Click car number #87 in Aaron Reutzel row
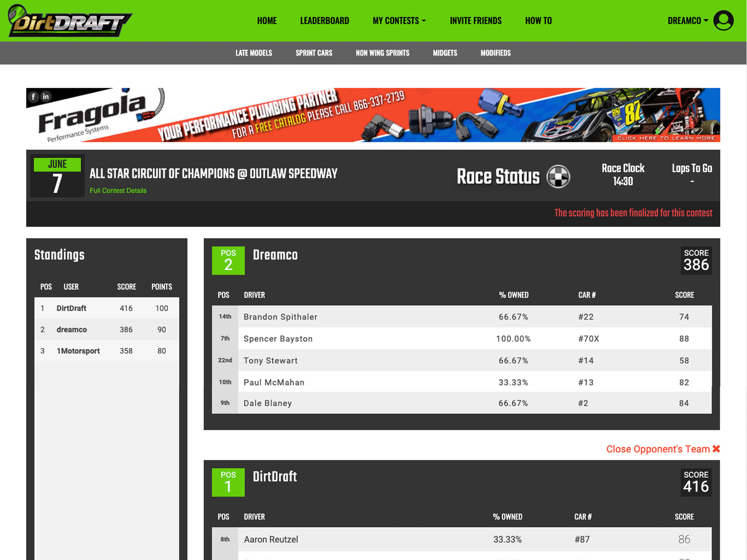Viewport: 747px width, 560px height. tap(582, 539)
